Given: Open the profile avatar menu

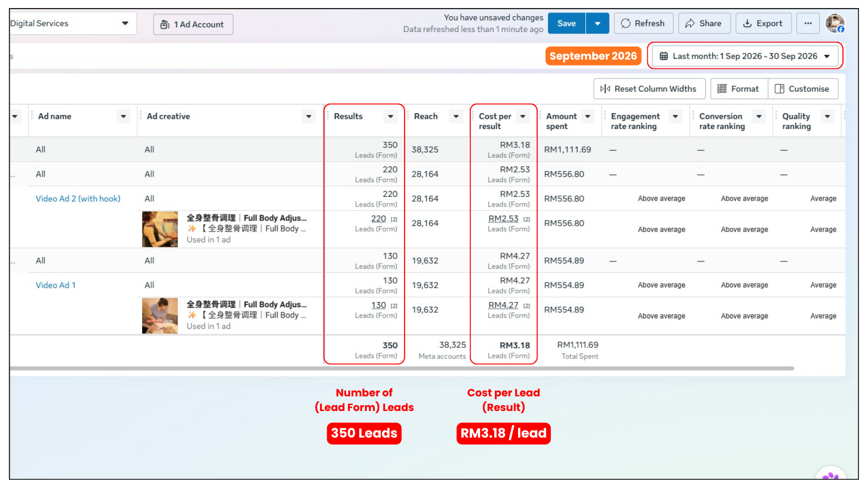Looking at the screenshot, I should pyautogui.click(x=835, y=23).
